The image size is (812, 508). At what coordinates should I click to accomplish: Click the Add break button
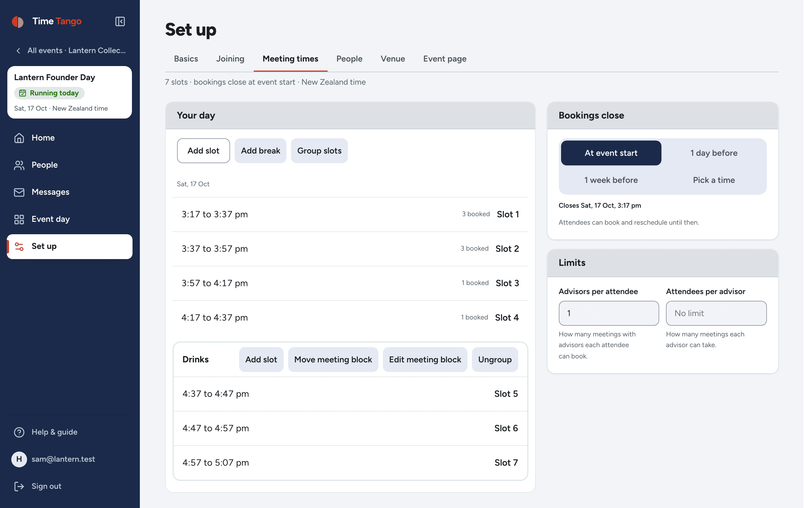(x=261, y=151)
